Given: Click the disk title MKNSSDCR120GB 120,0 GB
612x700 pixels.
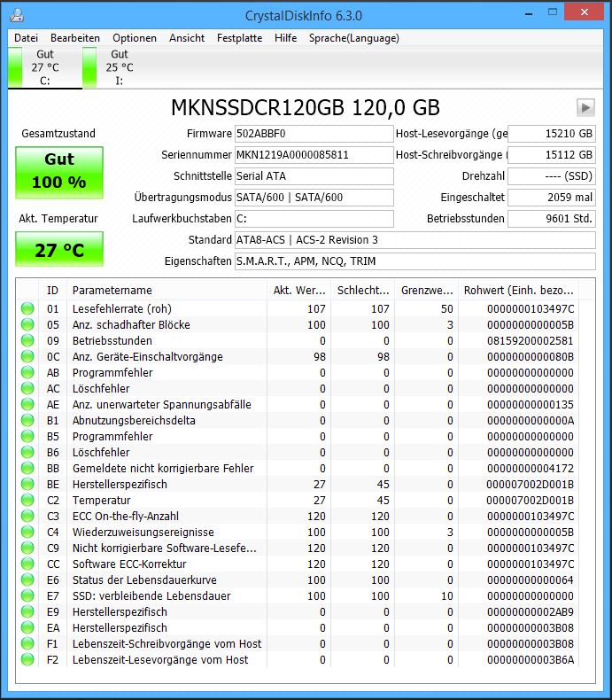Looking at the screenshot, I should coord(306,107).
